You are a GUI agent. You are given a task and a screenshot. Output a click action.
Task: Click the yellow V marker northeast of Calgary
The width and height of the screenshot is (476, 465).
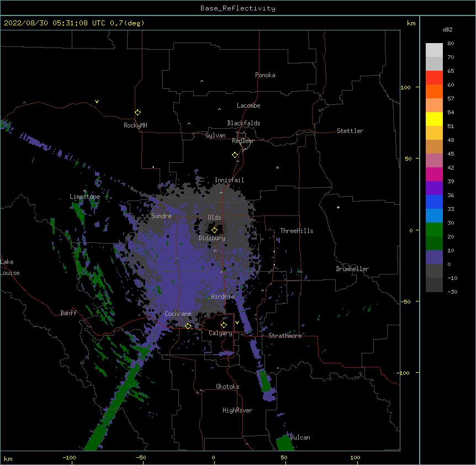point(237,323)
